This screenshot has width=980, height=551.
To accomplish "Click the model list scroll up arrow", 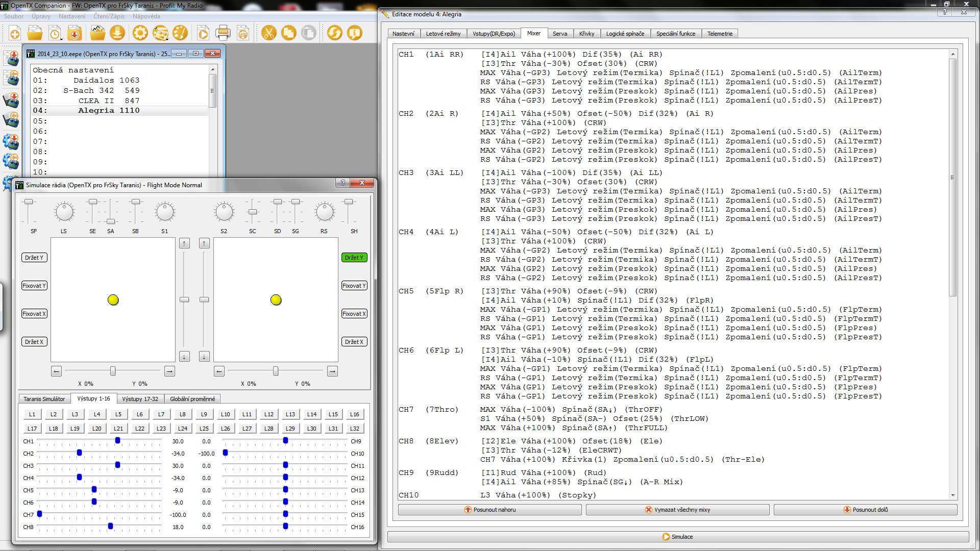I will (213, 68).
